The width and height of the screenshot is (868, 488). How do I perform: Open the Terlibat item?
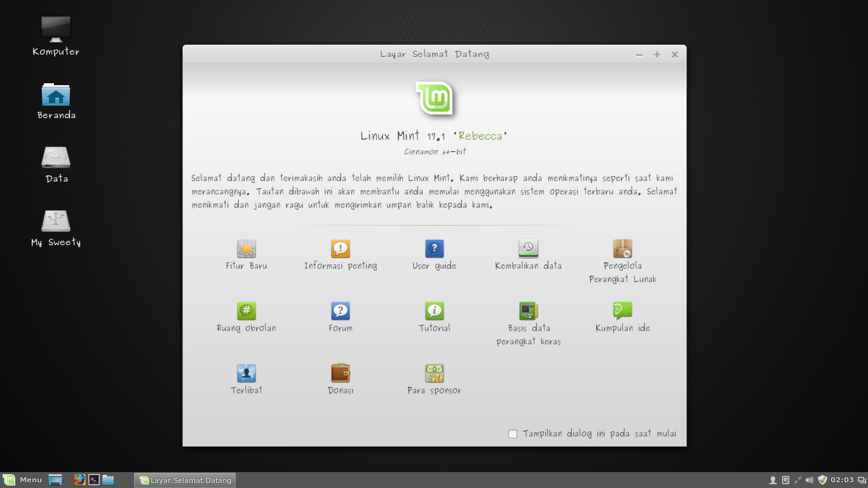tap(247, 379)
